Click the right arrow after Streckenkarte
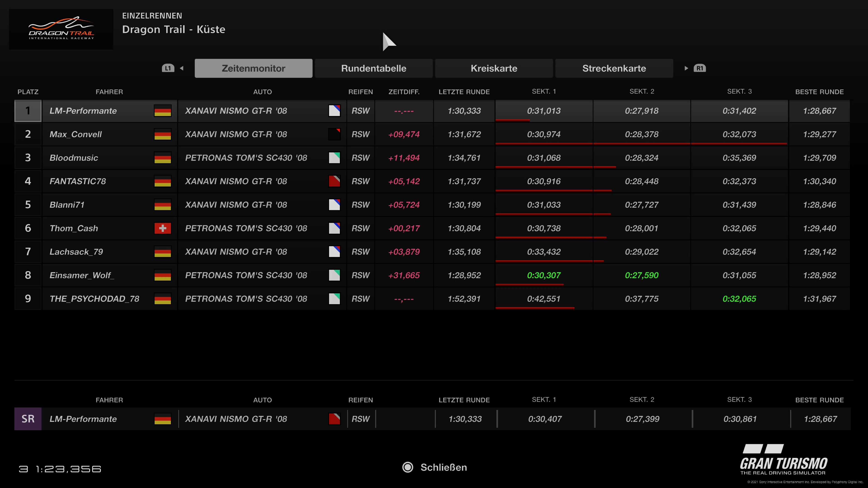 686,68
